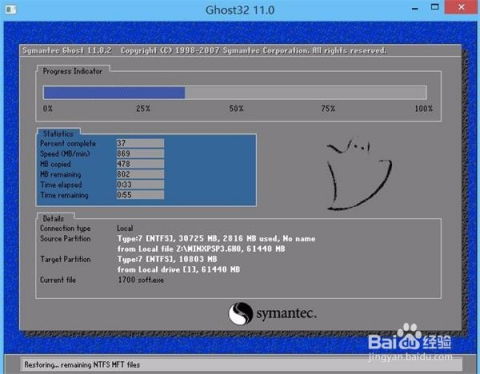Click the Ghost32 window title icon

pos(10,9)
